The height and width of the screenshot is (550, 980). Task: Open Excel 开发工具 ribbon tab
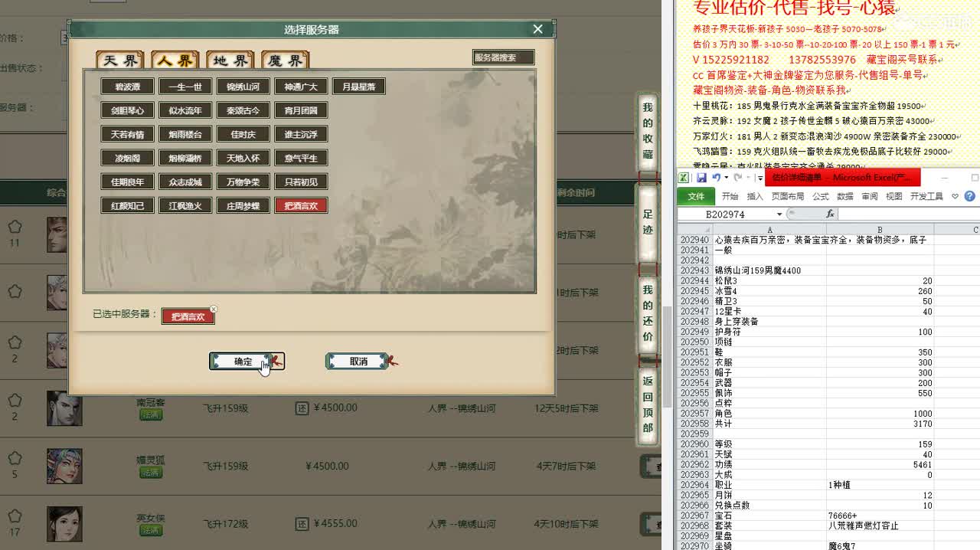[926, 196]
